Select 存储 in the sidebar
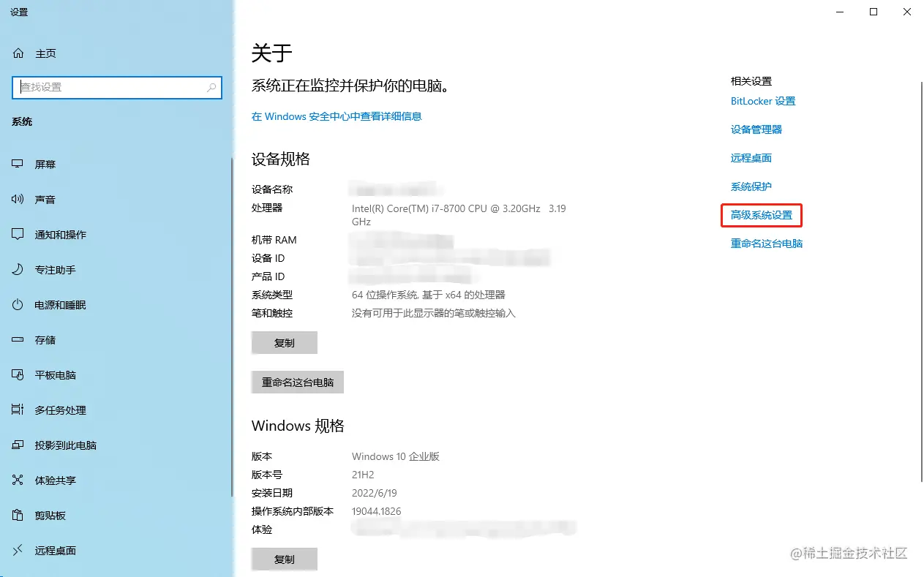The width and height of the screenshot is (924, 577). 116,340
